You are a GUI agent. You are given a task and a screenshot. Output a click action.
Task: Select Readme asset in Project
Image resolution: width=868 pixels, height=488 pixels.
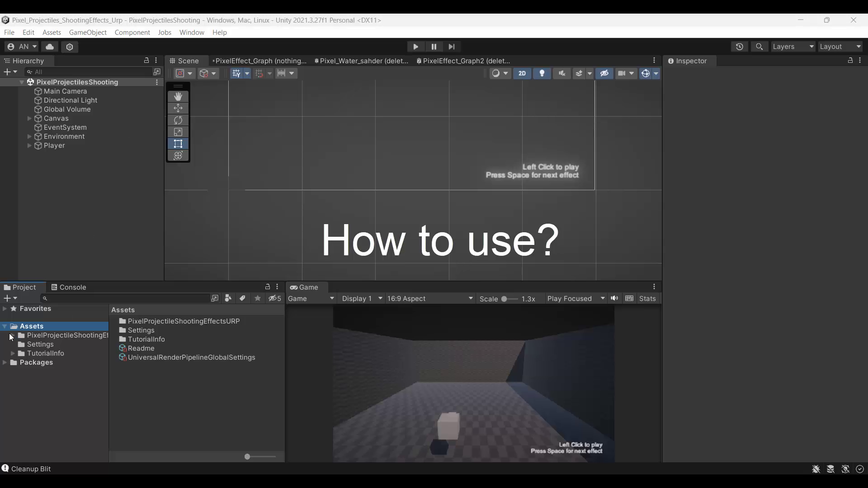coord(137,348)
